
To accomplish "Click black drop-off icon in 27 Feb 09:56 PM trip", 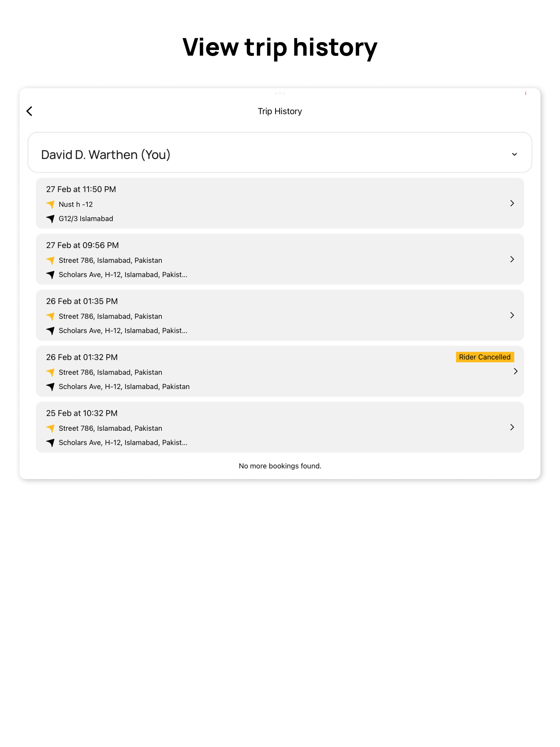I will (51, 275).
